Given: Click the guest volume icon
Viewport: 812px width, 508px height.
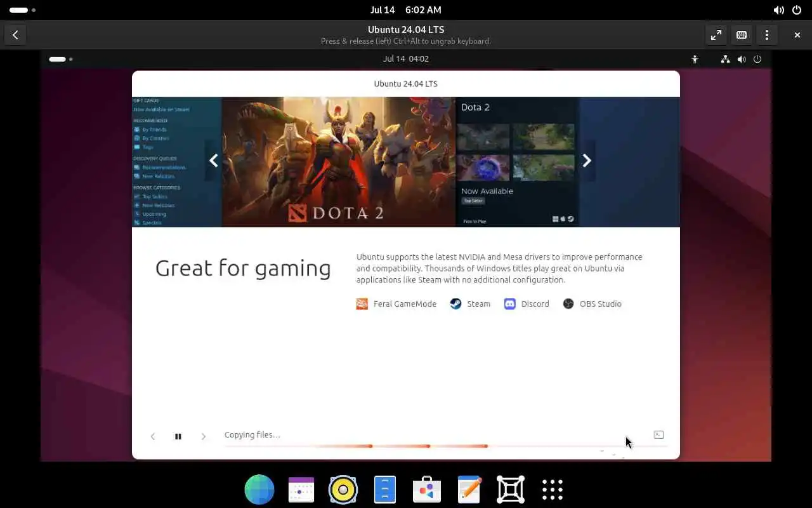Looking at the screenshot, I should point(742,59).
